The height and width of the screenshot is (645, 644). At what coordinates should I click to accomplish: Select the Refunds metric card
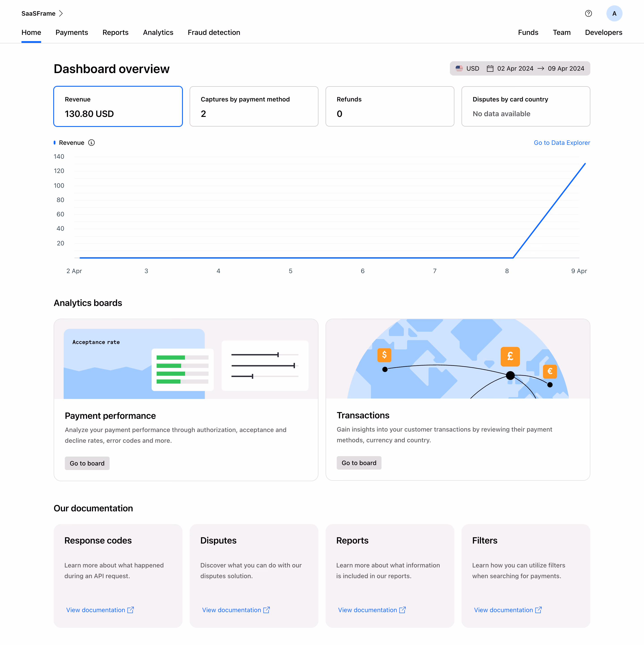click(390, 107)
